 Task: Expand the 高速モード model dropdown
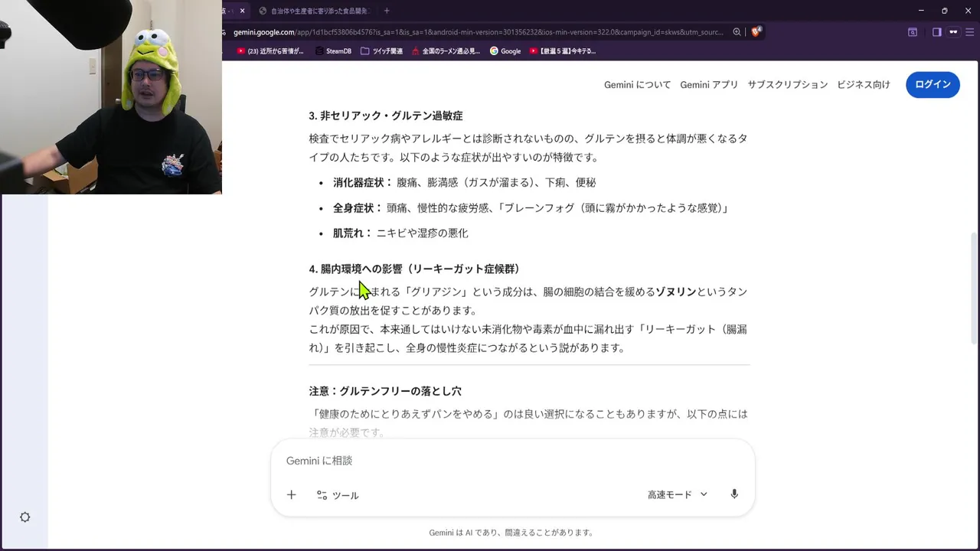pos(678,494)
